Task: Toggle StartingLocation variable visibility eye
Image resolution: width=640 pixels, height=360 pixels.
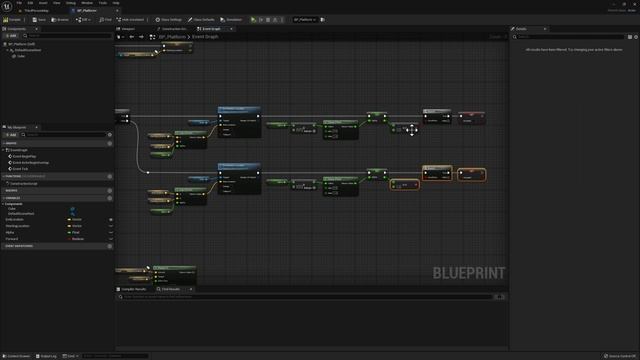Action: pyautogui.click(x=111, y=226)
